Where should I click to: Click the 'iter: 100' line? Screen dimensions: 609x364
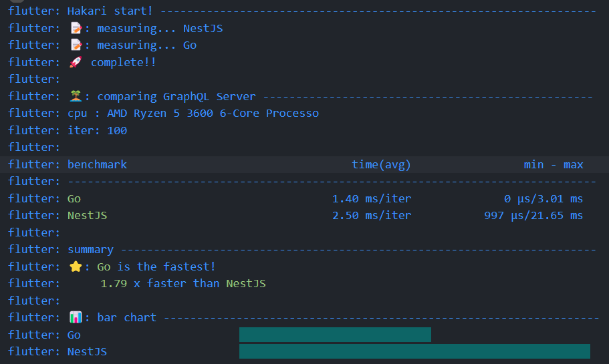tap(97, 130)
